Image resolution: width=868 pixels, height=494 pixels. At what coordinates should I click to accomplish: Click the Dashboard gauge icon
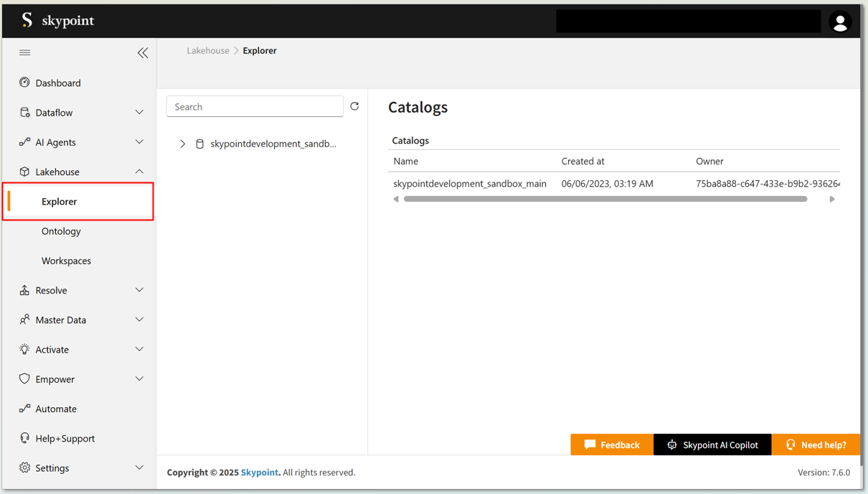click(24, 83)
